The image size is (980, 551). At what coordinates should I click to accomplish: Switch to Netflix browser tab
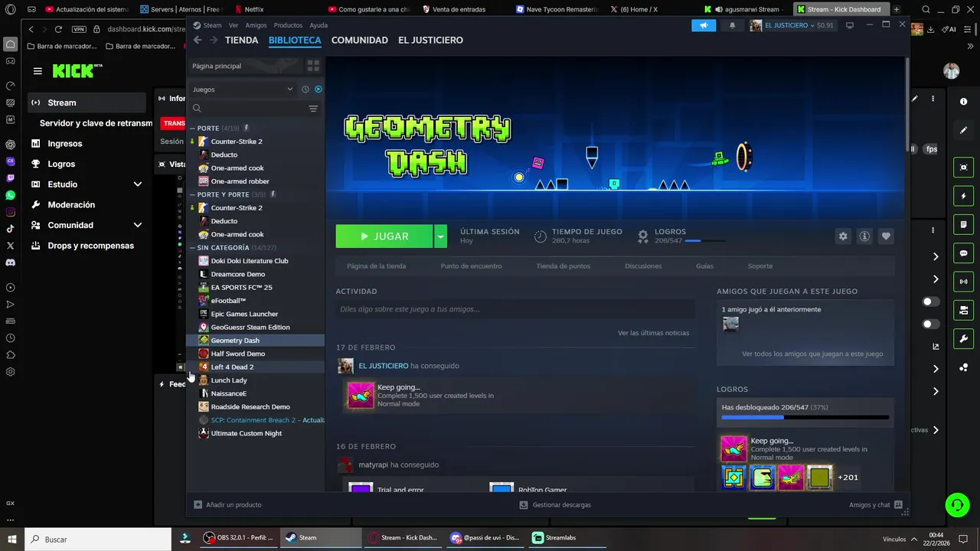click(253, 9)
